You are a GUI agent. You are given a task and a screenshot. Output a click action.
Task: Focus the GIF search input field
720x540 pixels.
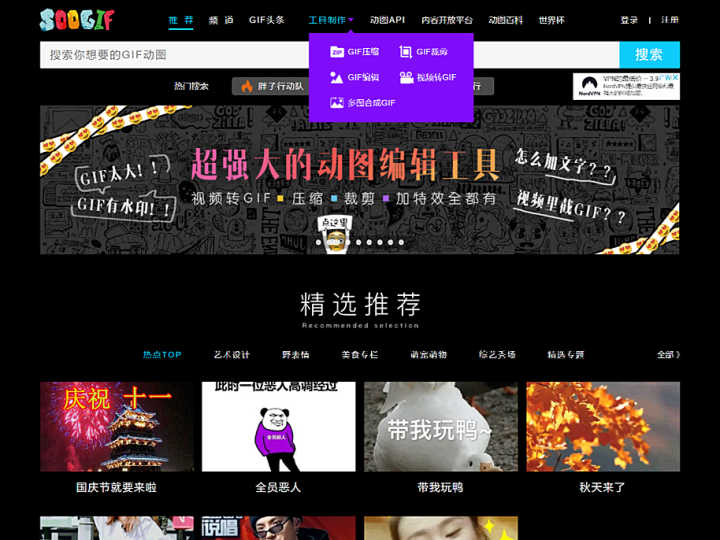click(x=174, y=55)
